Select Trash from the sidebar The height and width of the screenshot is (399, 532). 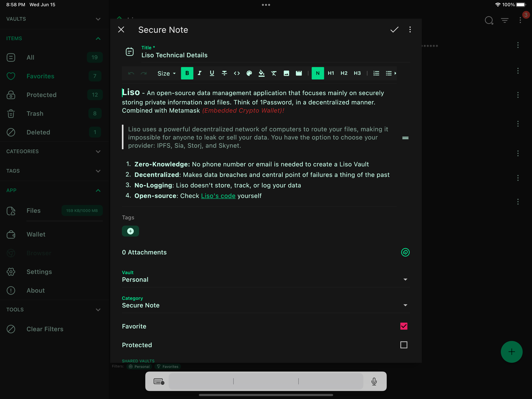pyautogui.click(x=35, y=113)
